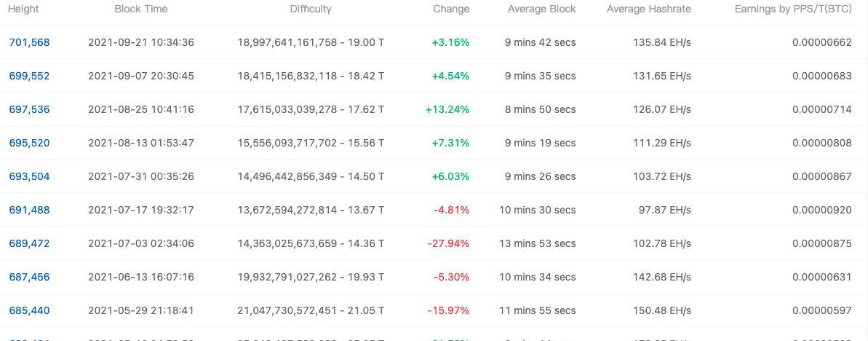Open block height 699,552 link
The image size is (868, 341).
pos(29,76)
